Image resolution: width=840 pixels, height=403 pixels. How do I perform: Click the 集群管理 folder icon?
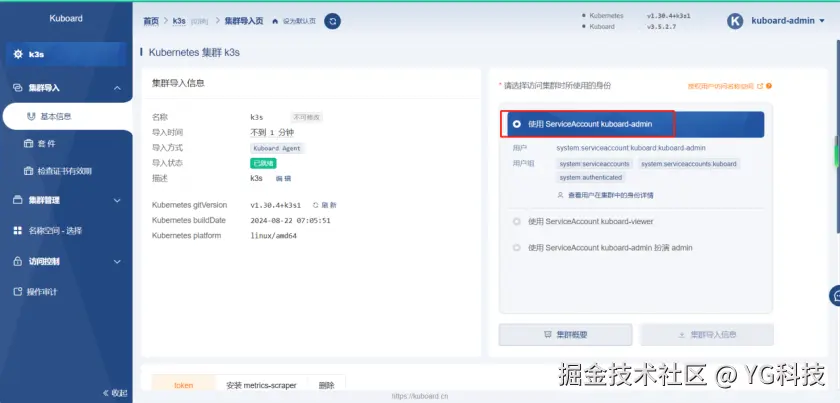pyautogui.click(x=18, y=200)
